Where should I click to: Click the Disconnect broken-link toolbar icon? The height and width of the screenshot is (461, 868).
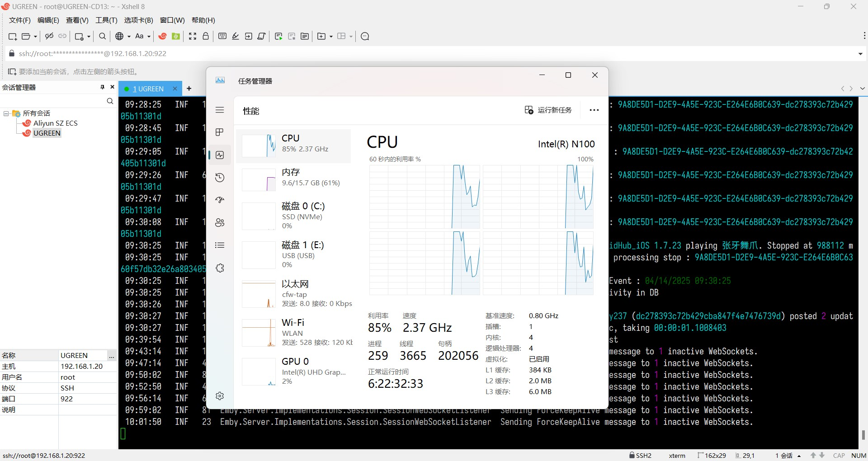(49, 36)
